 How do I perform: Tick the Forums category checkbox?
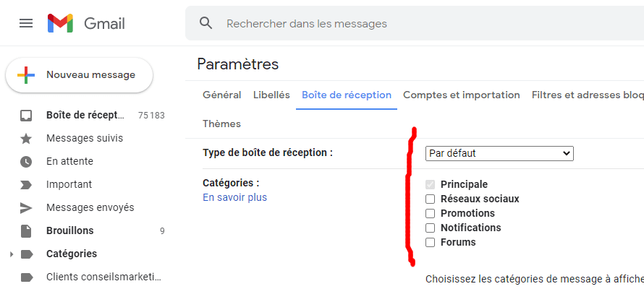(x=430, y=242)
